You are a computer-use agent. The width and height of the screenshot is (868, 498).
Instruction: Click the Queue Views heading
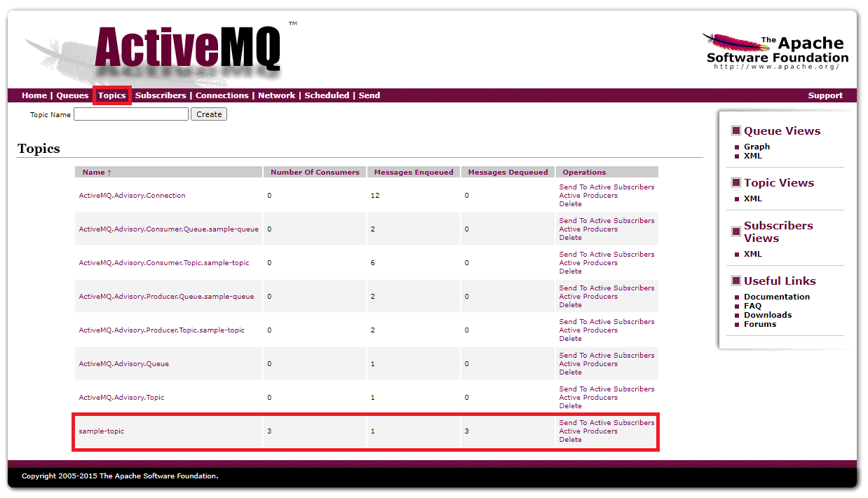click(x=782, y=130)
